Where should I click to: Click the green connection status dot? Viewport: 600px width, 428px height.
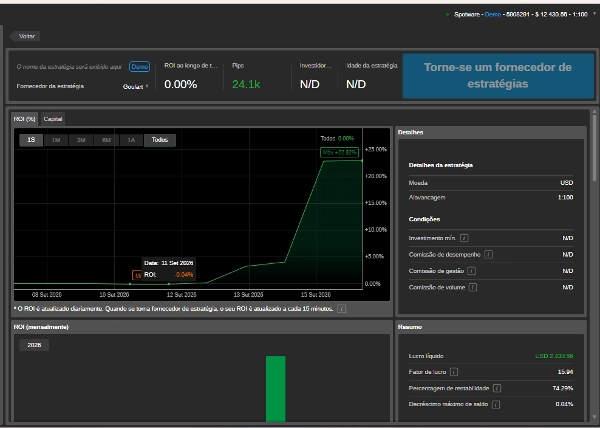point(448,15)
